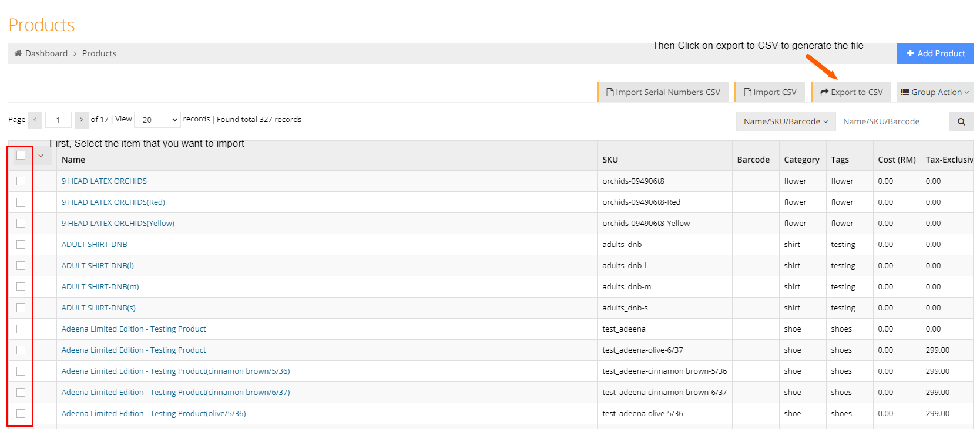The height and width of the screenshot is (429, 980).
Task: Open 9 HEAD LATEX ORCHIDS(Yellow) product
Action: (118, 224)
